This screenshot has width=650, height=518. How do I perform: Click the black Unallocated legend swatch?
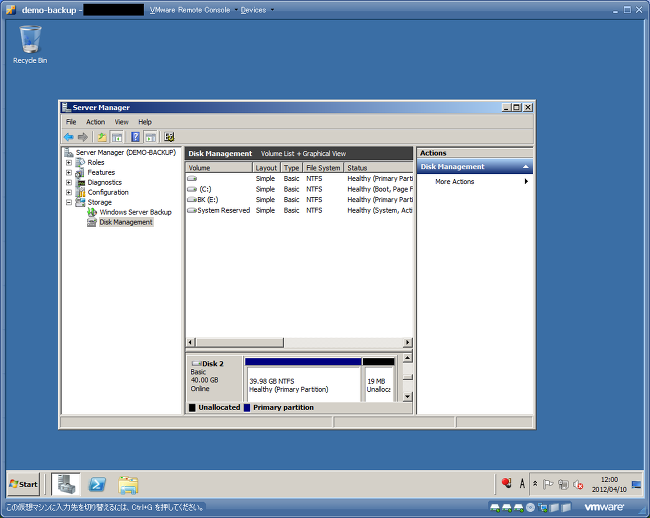192,408
